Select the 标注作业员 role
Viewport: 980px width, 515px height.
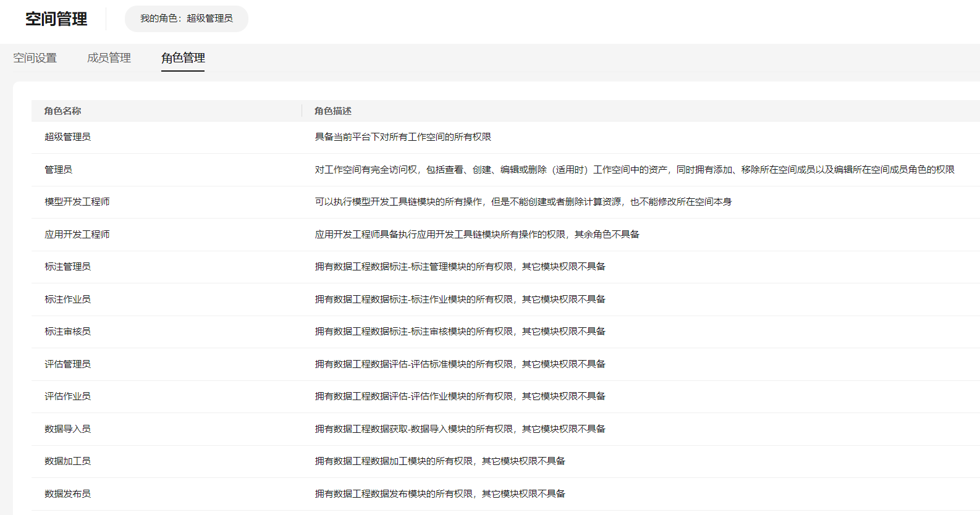[x=67, y=299]
